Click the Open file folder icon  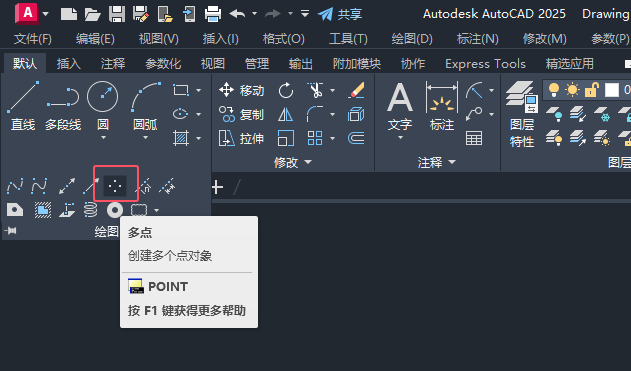(93, 14)
